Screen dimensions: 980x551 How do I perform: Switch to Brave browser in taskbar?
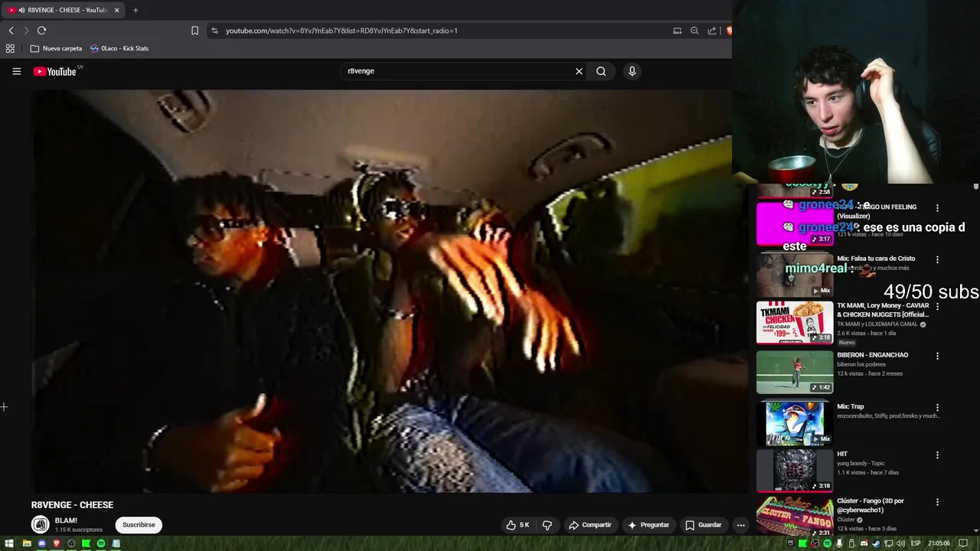57,543
